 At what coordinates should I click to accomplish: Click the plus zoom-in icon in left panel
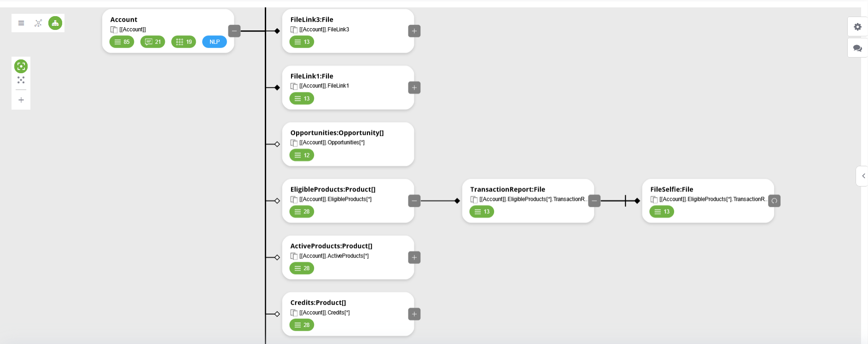tap(21, 100)
